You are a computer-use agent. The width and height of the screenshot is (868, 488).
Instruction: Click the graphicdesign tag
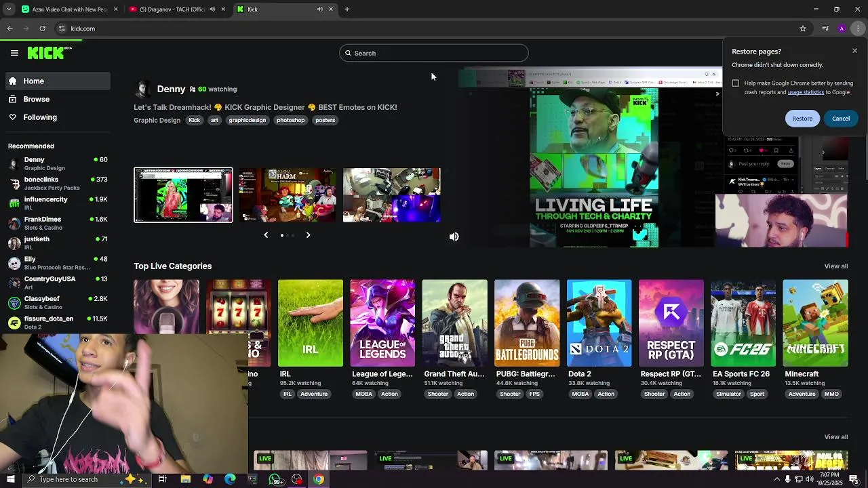coord(248,120)
